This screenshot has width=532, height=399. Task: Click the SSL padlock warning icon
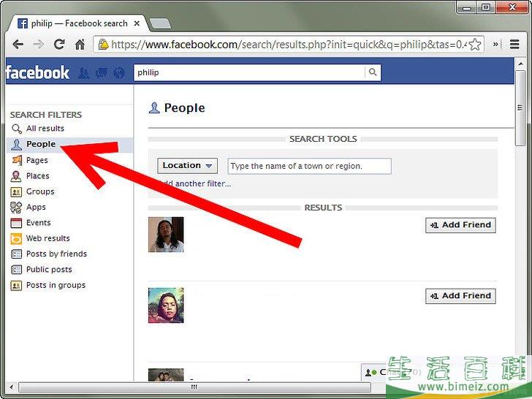tap(103, 44)
